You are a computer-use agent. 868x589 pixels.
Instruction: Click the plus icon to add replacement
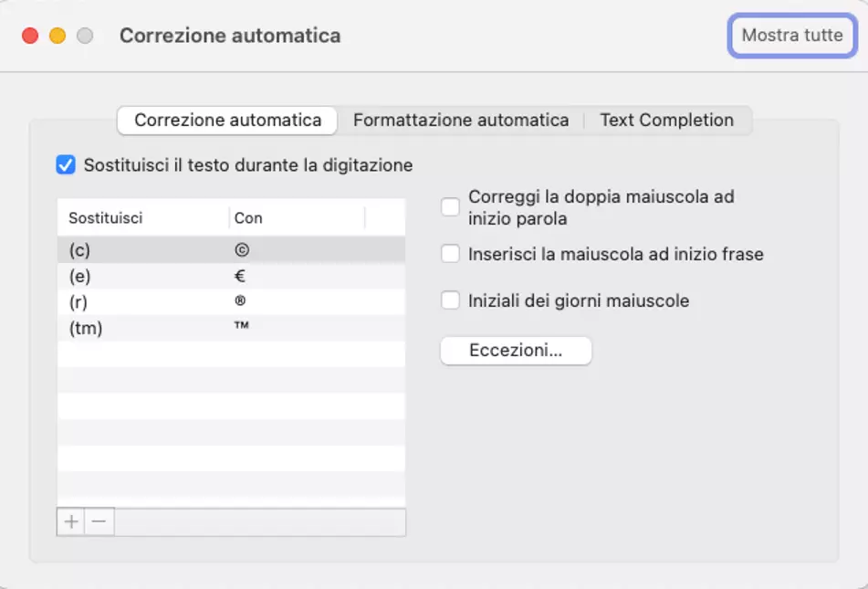pyautogui.click(x=71, y=521)
